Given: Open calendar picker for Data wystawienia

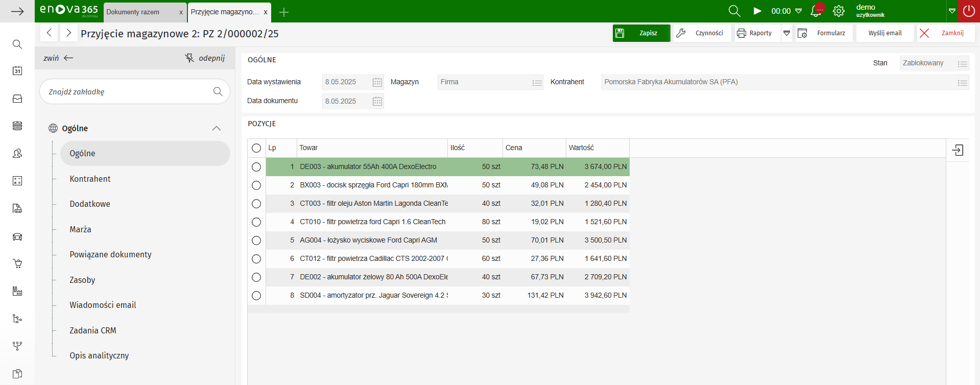Looking at the screenshot, I should (x=377, y=82).
